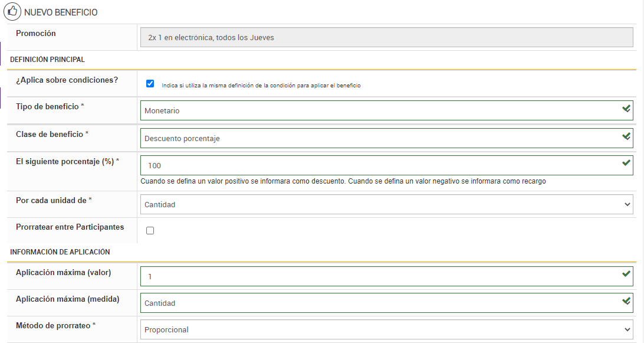The image size is (644, 343).
Task: Click the Prorratear entre Participantes label
Action: (70, 227)
